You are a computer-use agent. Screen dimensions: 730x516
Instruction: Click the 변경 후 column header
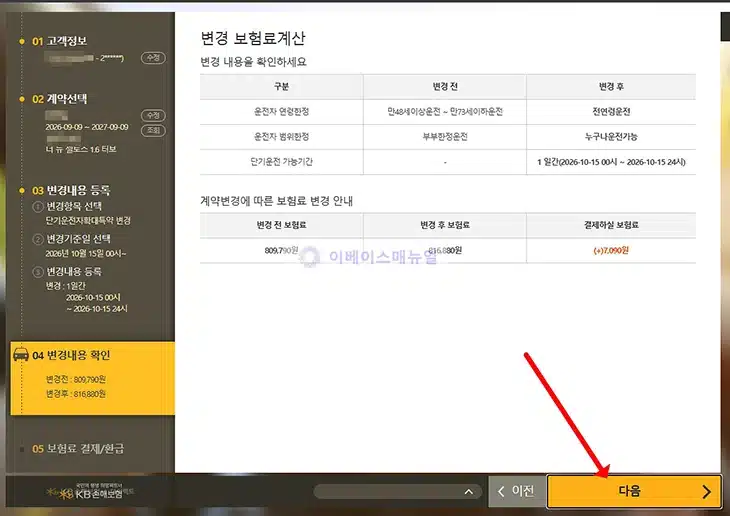611,87
